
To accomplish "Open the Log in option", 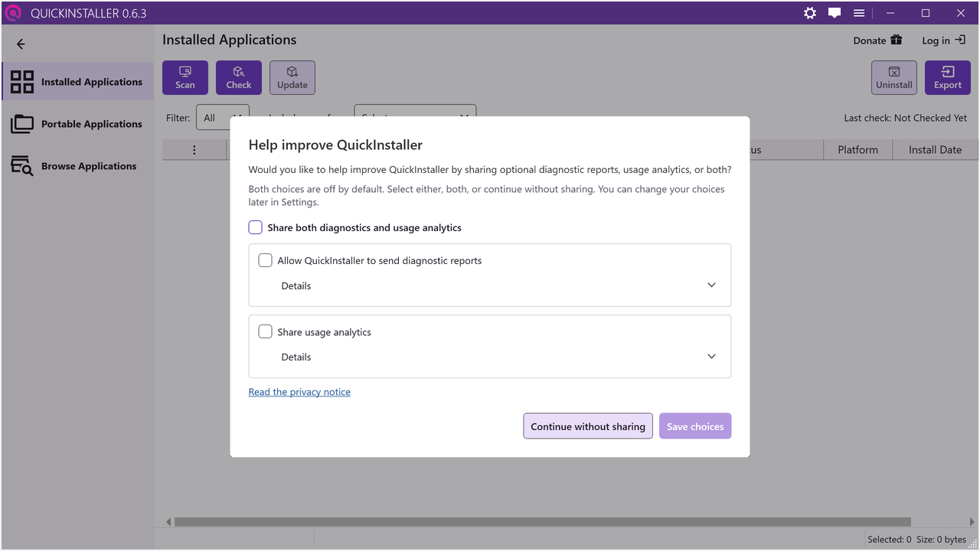I will coord(943,41).
